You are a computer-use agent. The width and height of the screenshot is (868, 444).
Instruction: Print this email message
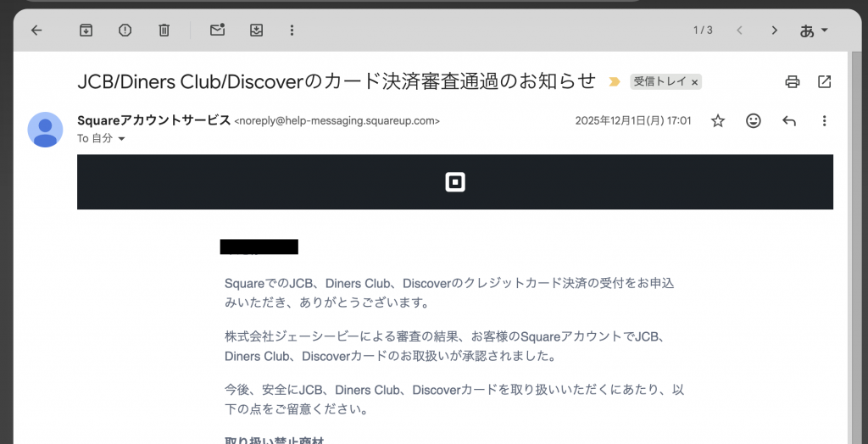tap(793, 81)
